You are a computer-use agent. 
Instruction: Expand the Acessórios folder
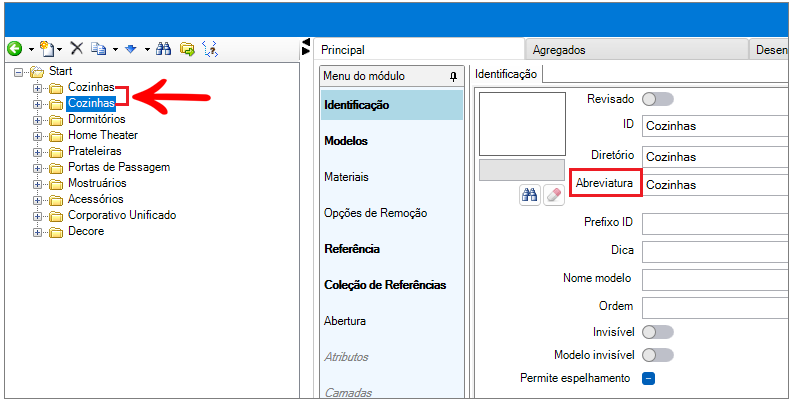pos(37,200)
